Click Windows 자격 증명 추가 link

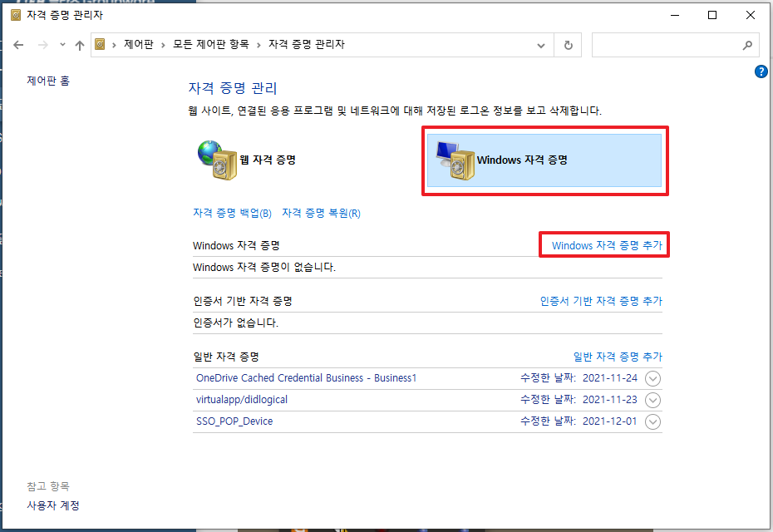pyautogui.click(x=607, y=246)
